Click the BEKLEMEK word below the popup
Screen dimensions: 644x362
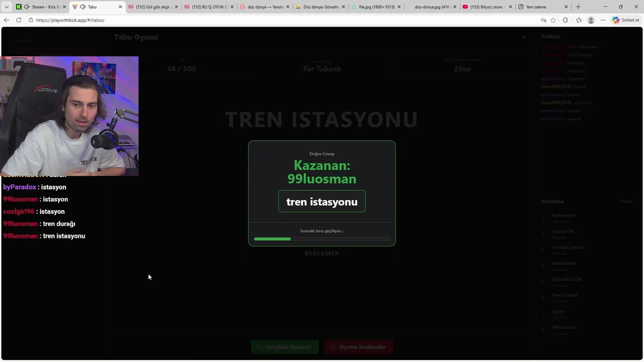(322, 253)
